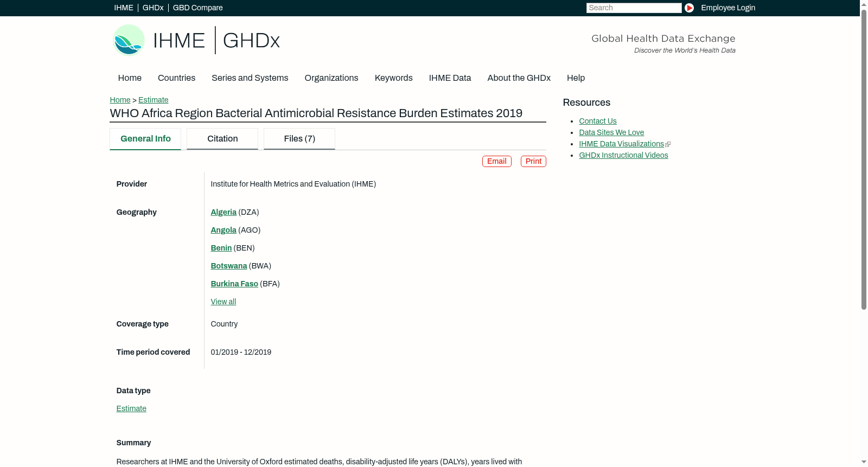Viewport: 868px width, 467px height.
Task: Open the Algeria geography link
Action: click(224, 212)
